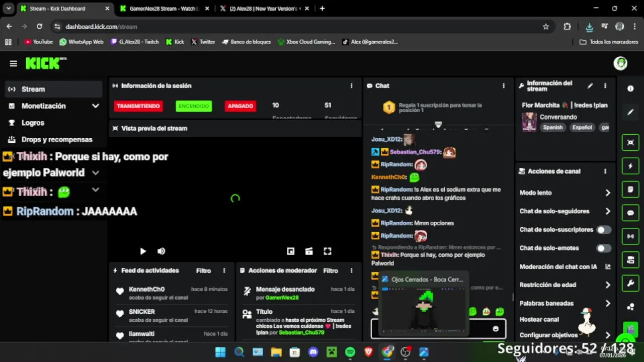Click the APAGADO status badge
The image size is (644, 362).
(x=240, y=106)
